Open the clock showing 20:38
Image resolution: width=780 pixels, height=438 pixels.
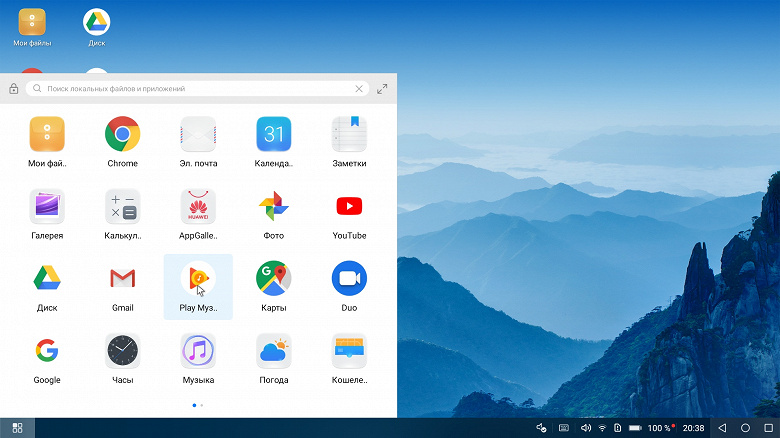coord(693,428)
